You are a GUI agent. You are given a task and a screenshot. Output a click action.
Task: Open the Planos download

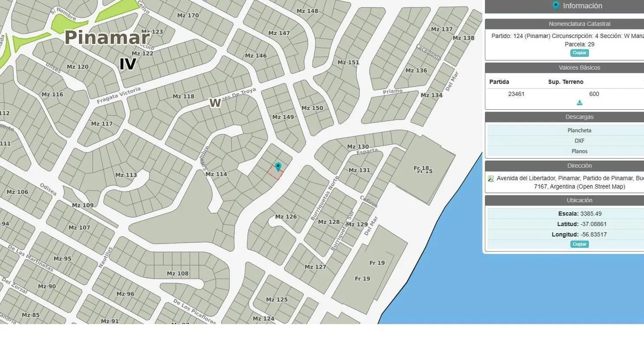click(579, 151)
